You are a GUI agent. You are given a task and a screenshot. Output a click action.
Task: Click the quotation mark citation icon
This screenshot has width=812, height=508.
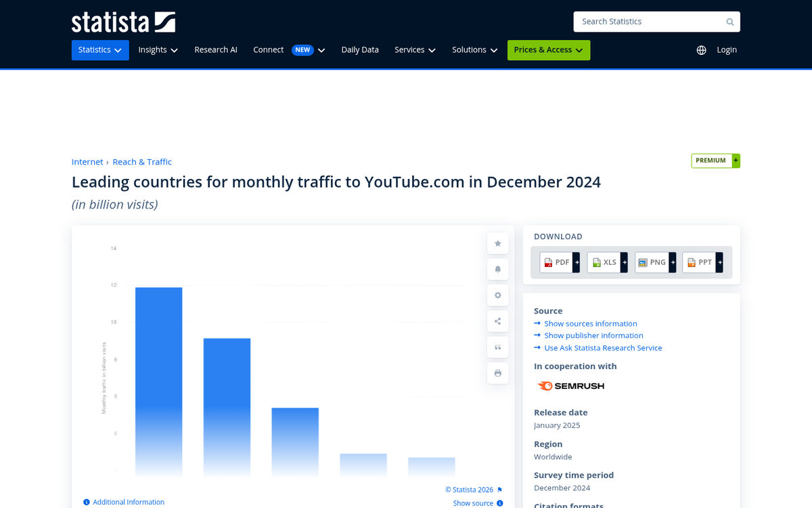[497, 347]
